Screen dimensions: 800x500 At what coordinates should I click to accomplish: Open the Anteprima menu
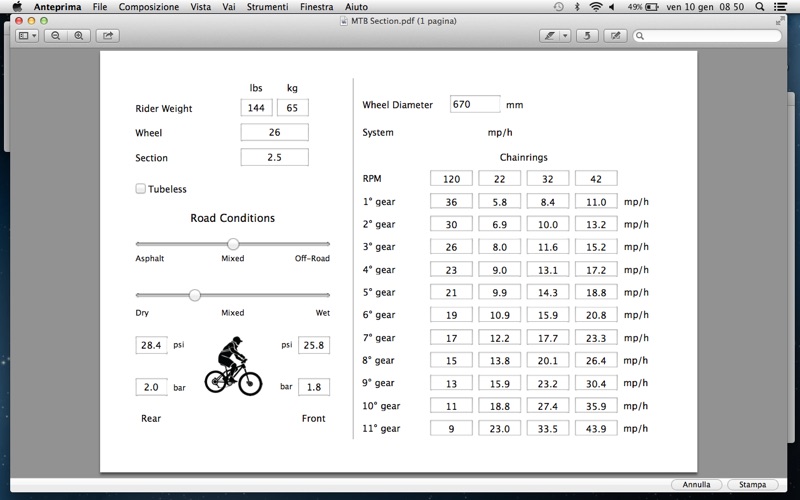(58, 7)
